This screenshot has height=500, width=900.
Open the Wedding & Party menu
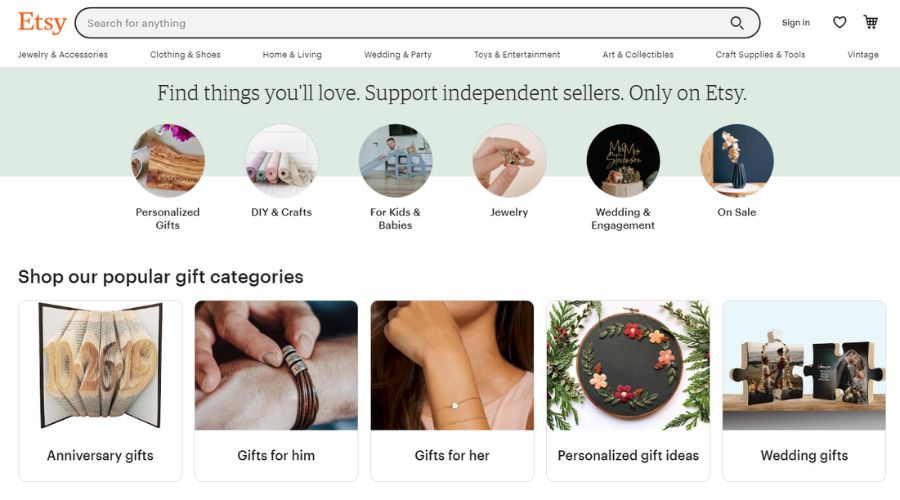[398, 55]
